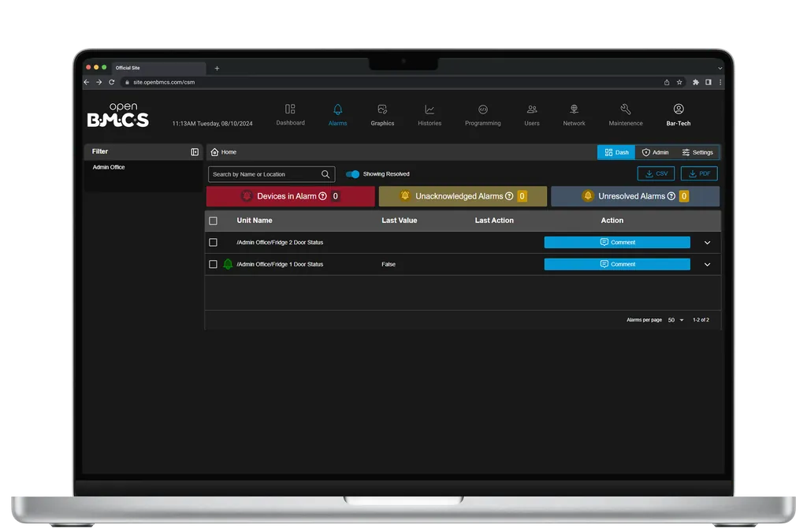Click the openBMCS logo
807x532 pixels.
(118, 115)
